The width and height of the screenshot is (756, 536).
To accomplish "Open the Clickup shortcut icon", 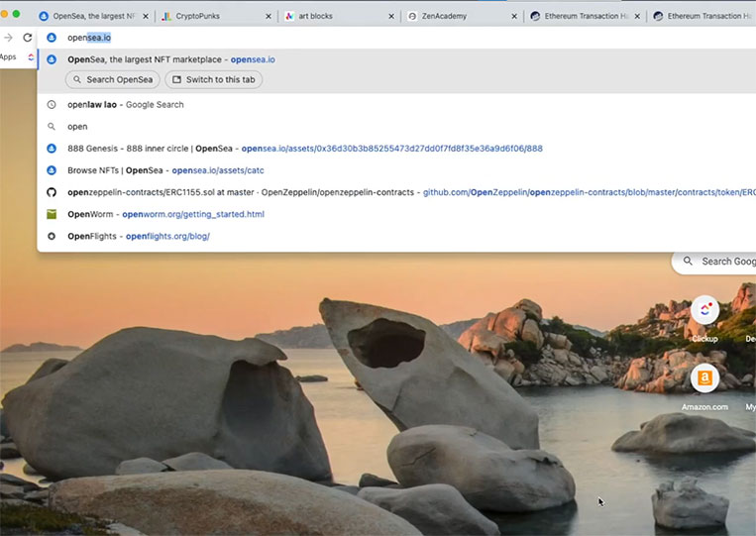I will click(x=704, y=309).
